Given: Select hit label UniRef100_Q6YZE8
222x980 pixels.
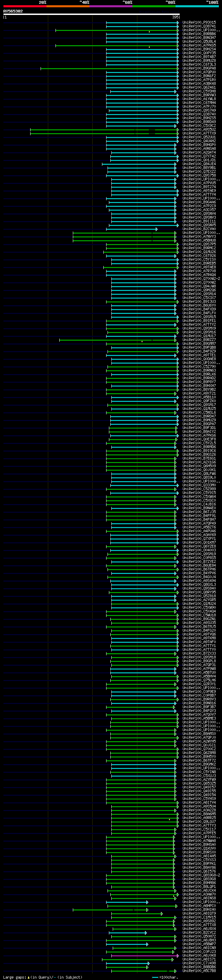Looking at the screenshot, I should coord(199,547).
